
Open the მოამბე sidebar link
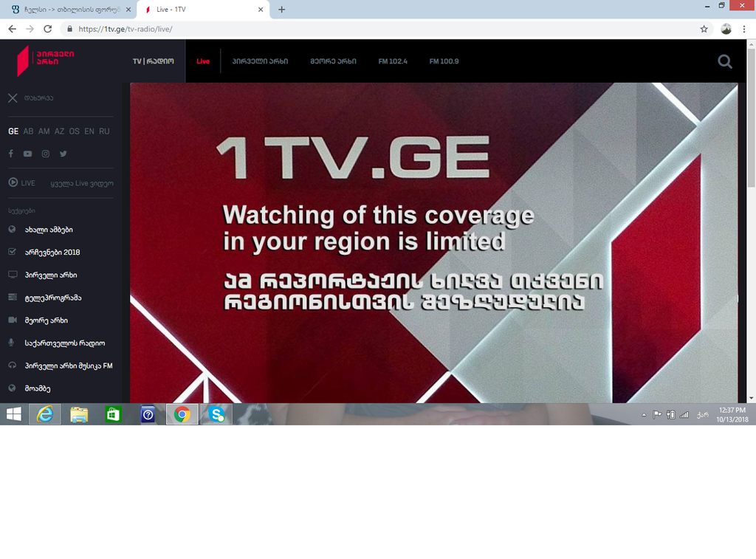(x=38, y=388)
